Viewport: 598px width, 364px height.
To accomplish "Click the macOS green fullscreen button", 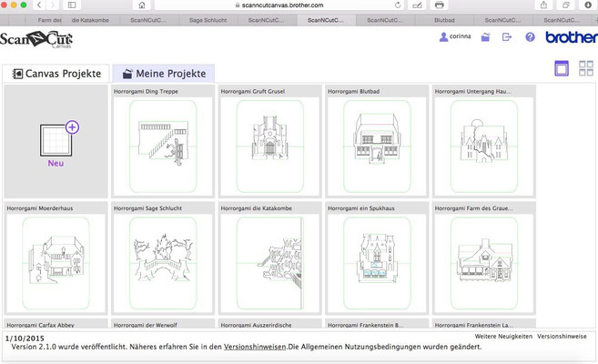I will [x=24, y=5].
